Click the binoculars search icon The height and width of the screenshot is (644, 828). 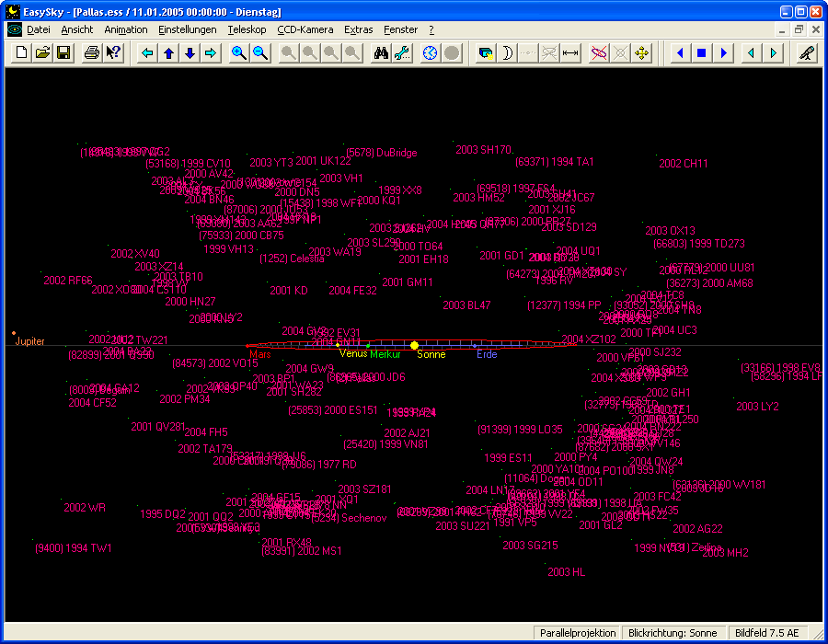[x=381, y=53]
